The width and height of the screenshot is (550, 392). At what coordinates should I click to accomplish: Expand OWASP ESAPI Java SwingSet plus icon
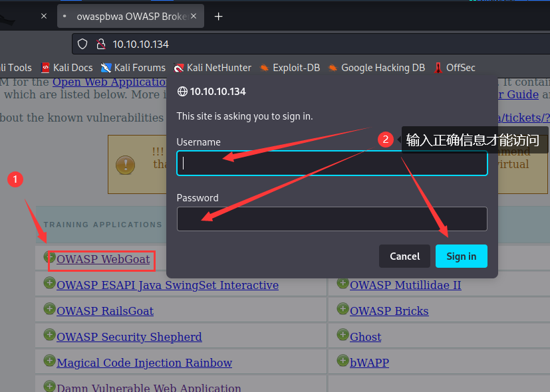[x=49, y=282]
